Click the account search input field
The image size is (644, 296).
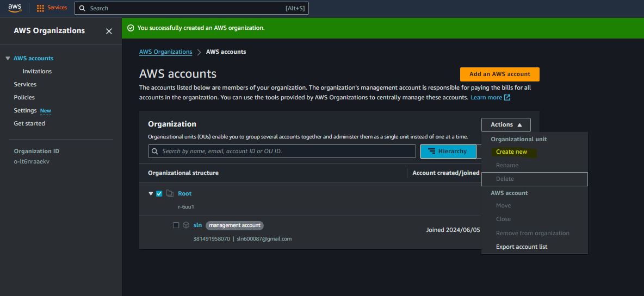[x=286, y=152]
